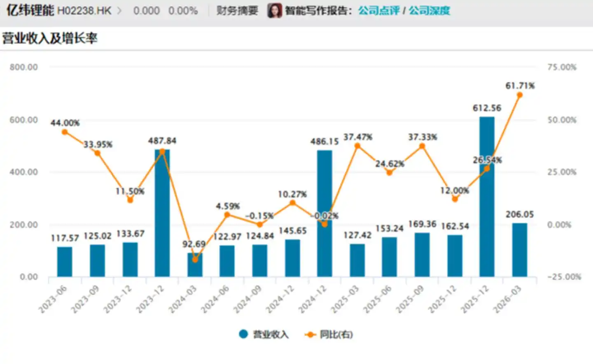Select the 125.02 revenue bar
The width and height of the screenshot is (593, 364).
97,261
